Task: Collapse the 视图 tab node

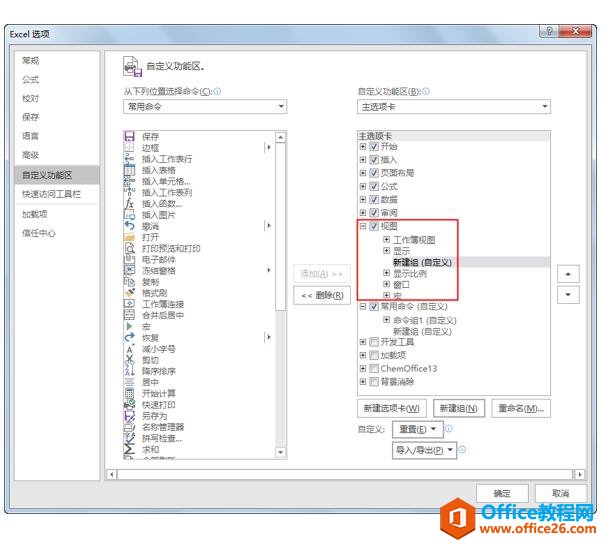Action: pos(363,226)
